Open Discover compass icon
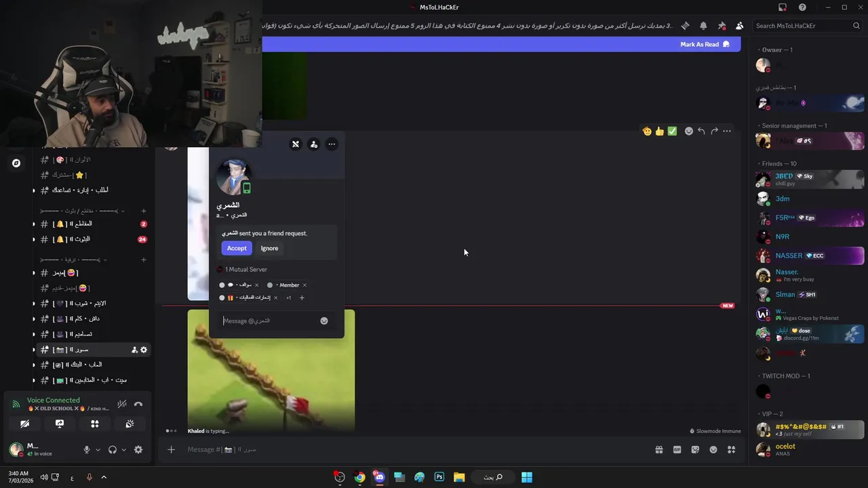Image resolution: width=868 pixels, height=488 pixels. tap(16, 163)
